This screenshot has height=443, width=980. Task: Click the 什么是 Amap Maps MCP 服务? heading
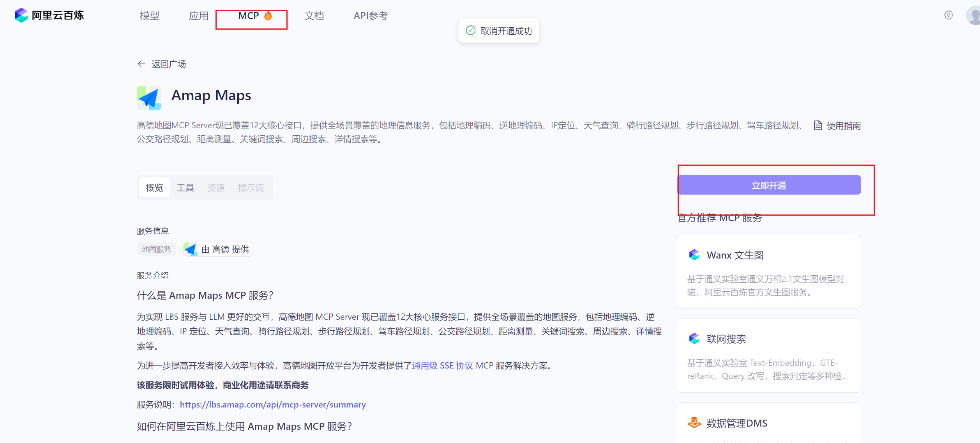205,295
